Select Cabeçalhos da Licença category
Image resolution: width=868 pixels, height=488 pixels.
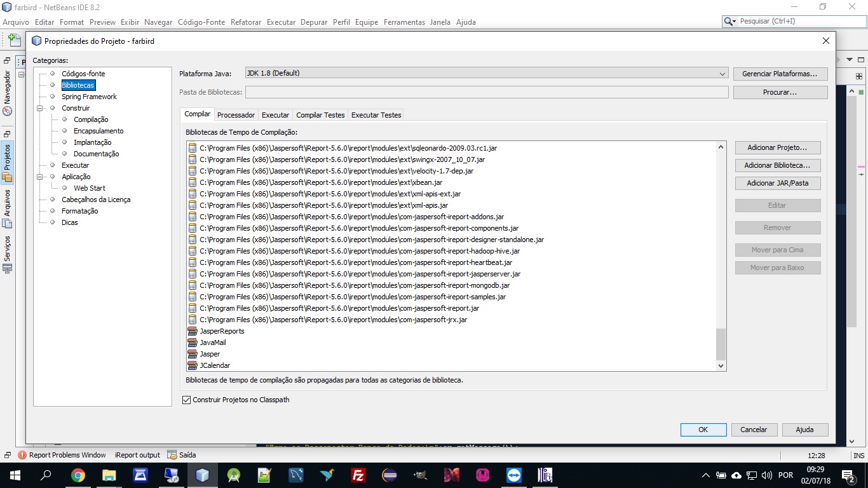pyautogui.click(x=96, y=200)
